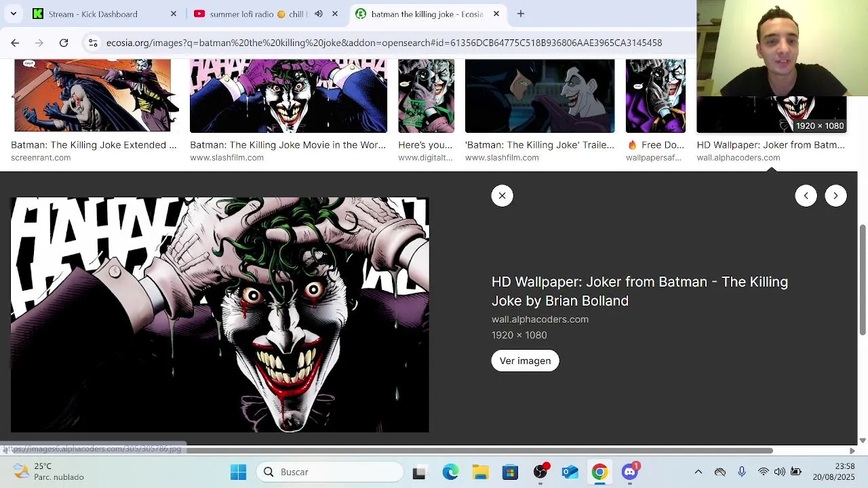868x488 pixels.
Task: Open the weather widget showing 25°C
Action: point(49,472)
